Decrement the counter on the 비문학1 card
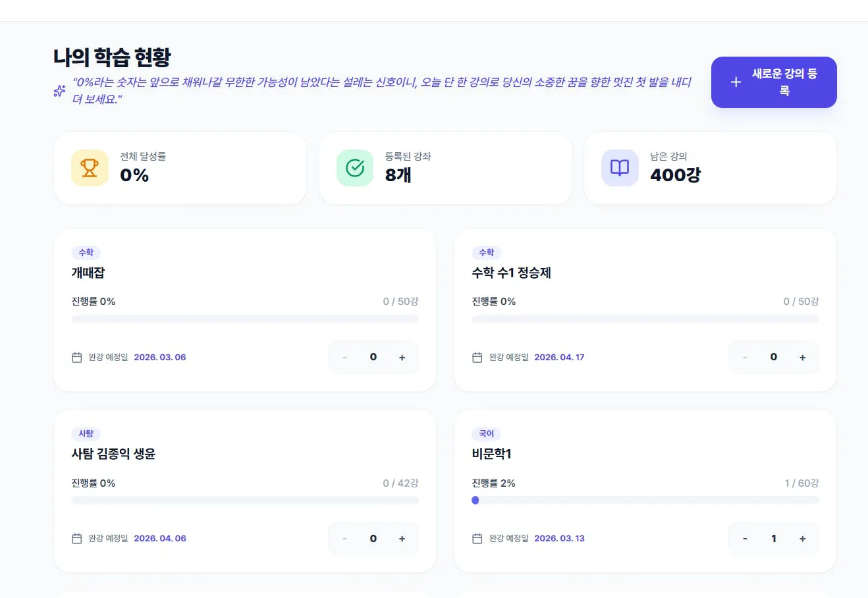The height and width of the screenshot is (598, 868). [x=745, y=538]
